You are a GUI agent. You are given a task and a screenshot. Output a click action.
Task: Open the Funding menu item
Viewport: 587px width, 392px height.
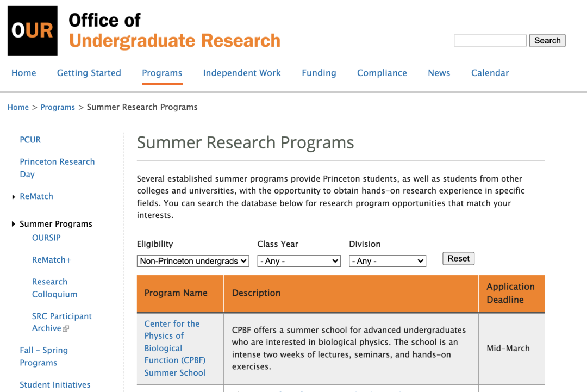(x=319, y=73)
